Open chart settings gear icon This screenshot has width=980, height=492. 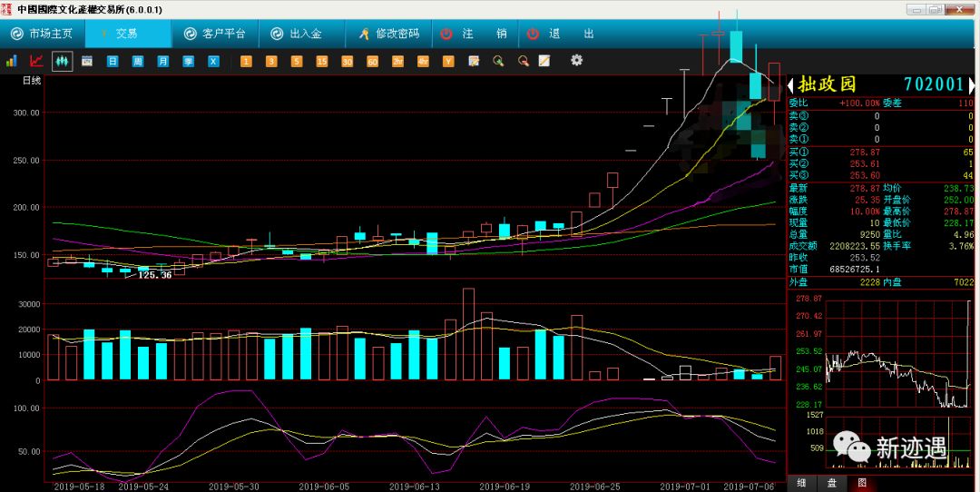coord(577,61)
